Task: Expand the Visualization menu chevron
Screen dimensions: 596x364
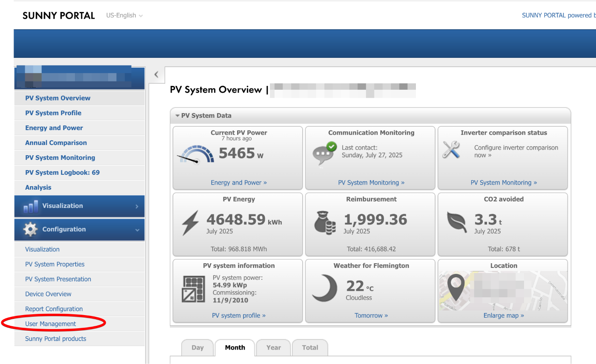Action: 137,206
